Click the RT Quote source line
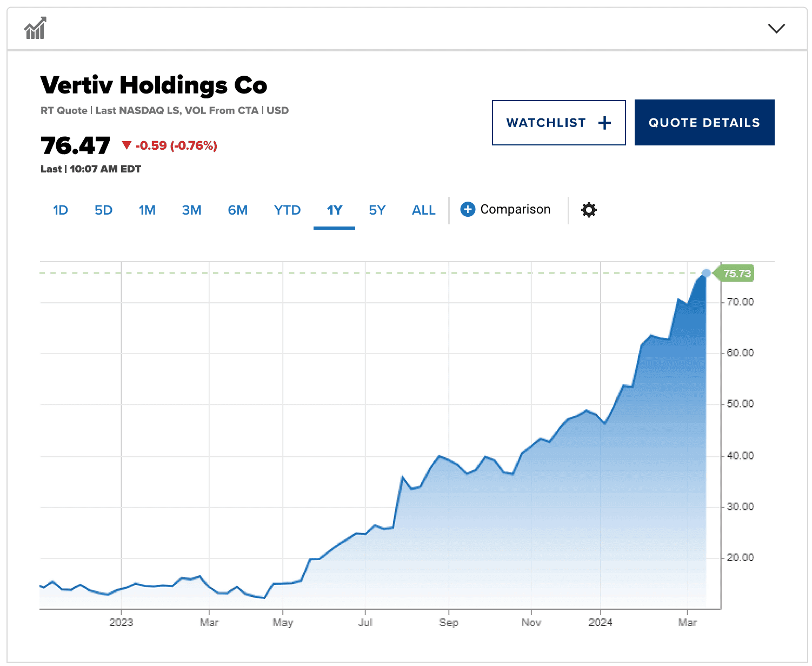The image size is (812, 666). coord(164,110)
